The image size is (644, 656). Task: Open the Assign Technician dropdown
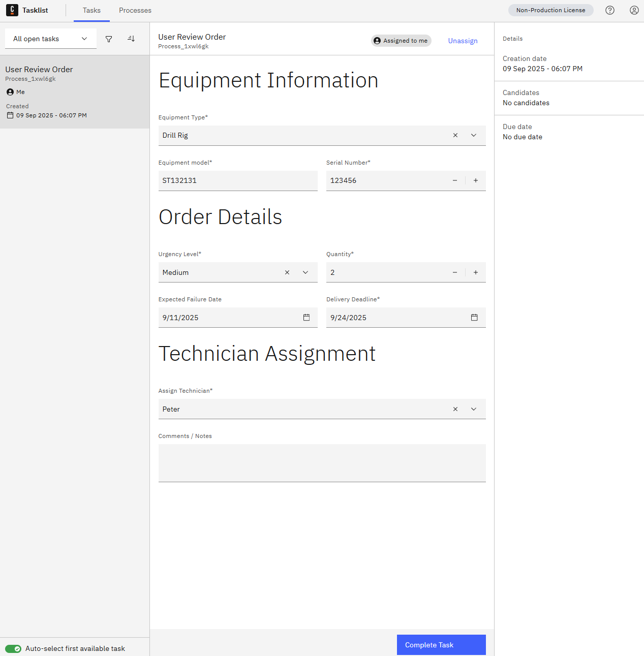(x=474, y=409)
